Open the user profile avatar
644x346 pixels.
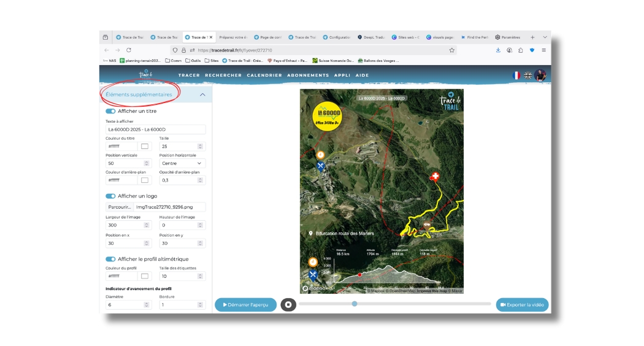540,75
